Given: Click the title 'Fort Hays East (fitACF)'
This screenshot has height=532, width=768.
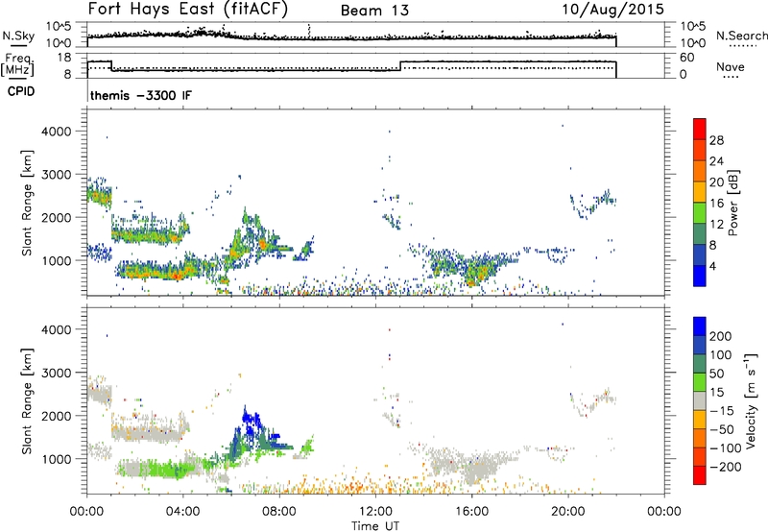Looking at the screenshot, I should point(188,9).
